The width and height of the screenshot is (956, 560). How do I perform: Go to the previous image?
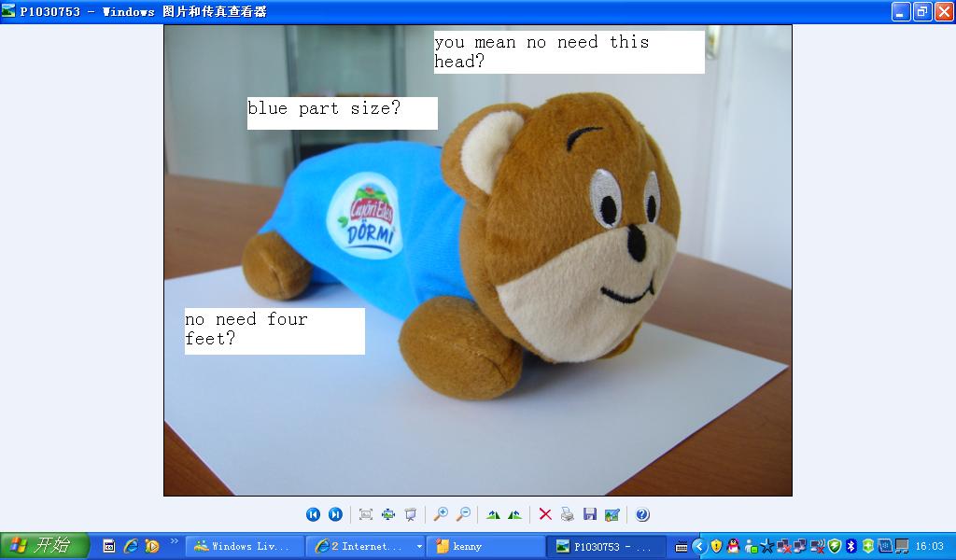coord(314,514)
